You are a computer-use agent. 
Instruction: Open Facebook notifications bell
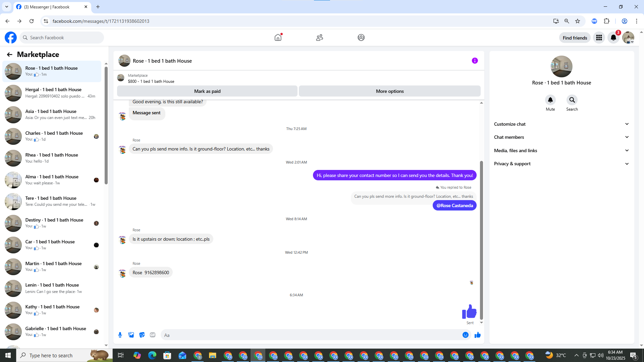pyautogui.click(x=613, y=38)
